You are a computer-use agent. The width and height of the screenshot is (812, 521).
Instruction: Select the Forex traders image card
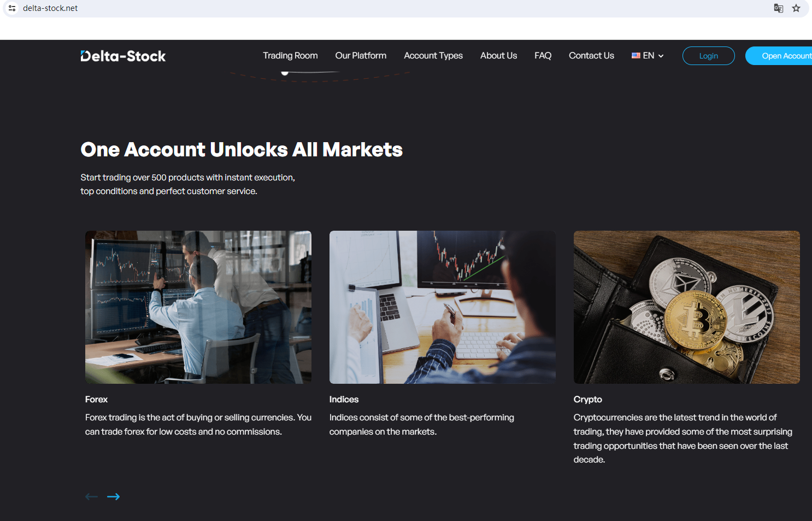click(x=198, y=307)
